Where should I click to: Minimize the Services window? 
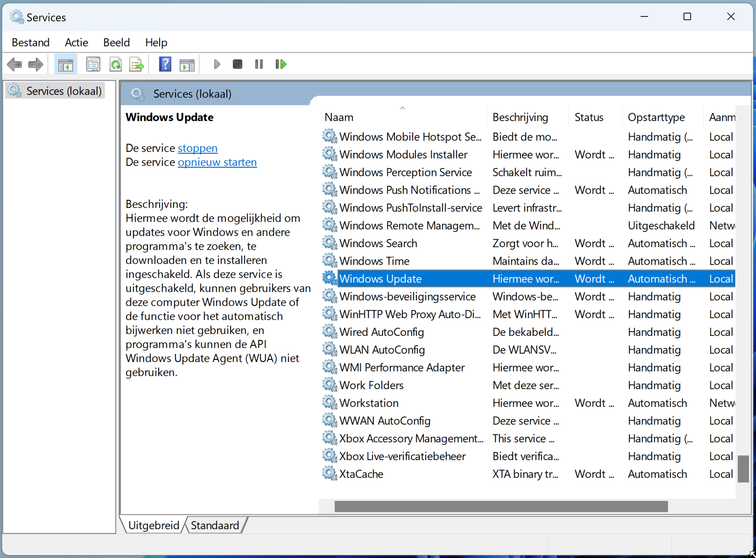(644, 16)
